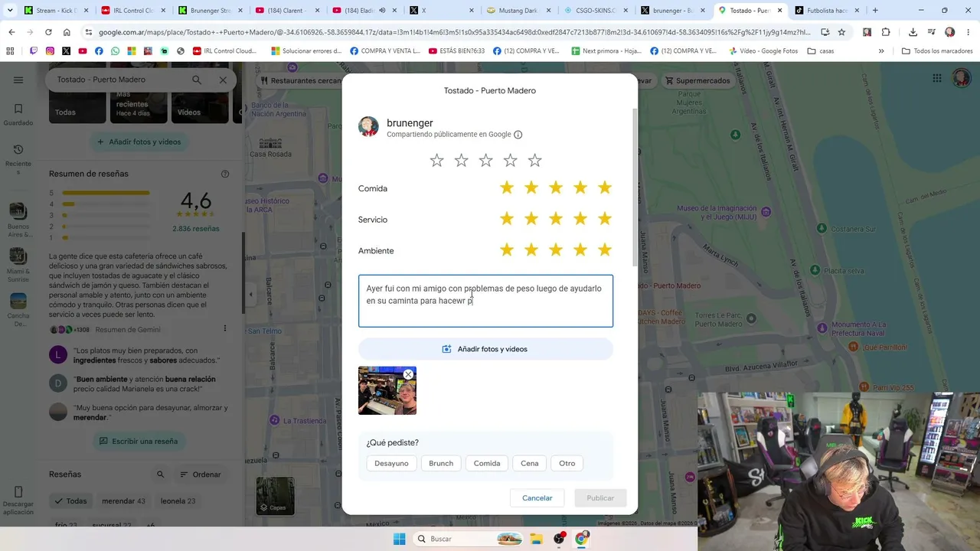Select the Desayuno chip
The width and height of the screenshot is (980, 551).
(x=391, y=463)
